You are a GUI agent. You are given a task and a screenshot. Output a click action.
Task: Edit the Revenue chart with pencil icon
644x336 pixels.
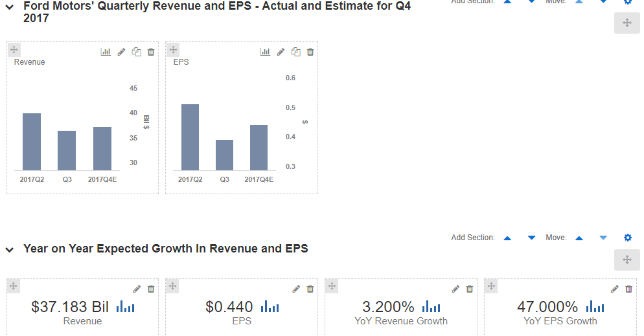tap(121, 52)
